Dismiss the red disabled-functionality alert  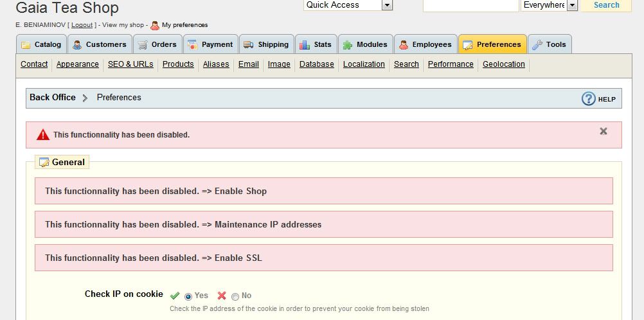pos(604,131)
